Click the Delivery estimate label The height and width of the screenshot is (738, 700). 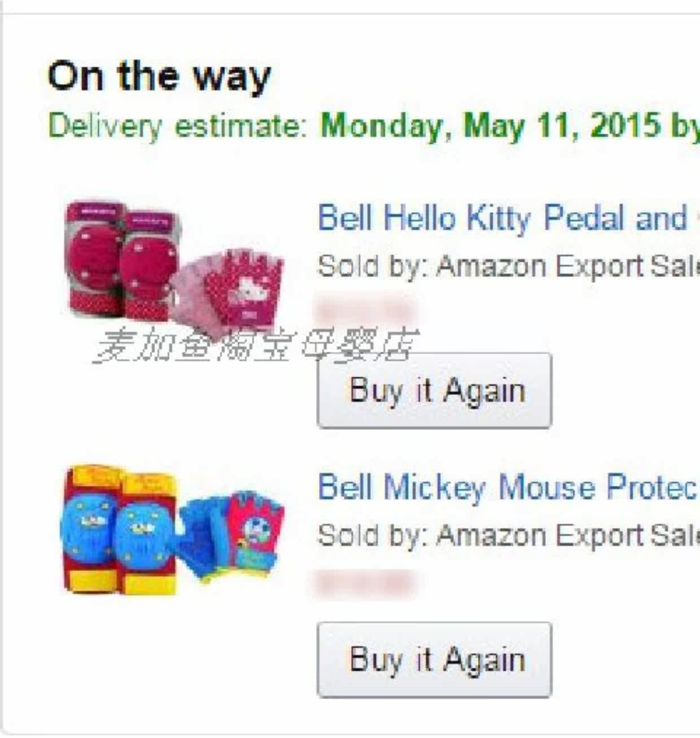[177, 125]
